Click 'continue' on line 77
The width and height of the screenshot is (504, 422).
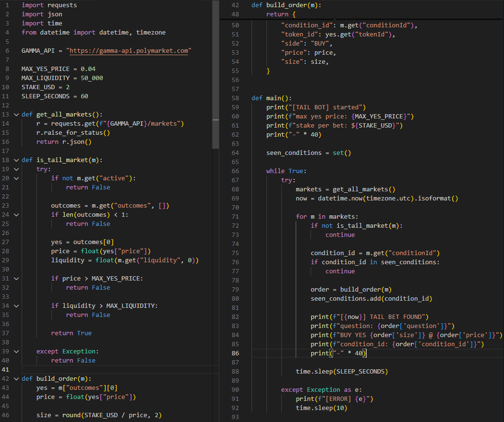tap(340, 271)
